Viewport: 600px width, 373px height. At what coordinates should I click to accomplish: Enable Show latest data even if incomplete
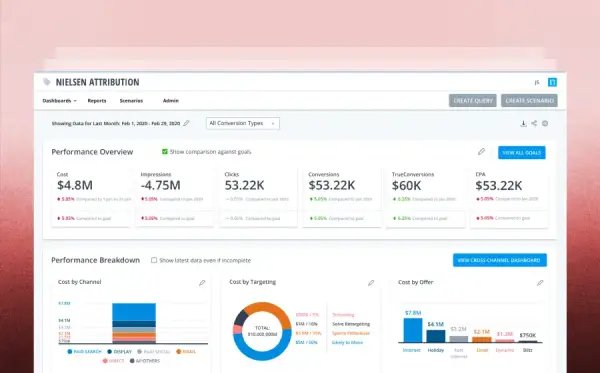[x=154, y=260]
